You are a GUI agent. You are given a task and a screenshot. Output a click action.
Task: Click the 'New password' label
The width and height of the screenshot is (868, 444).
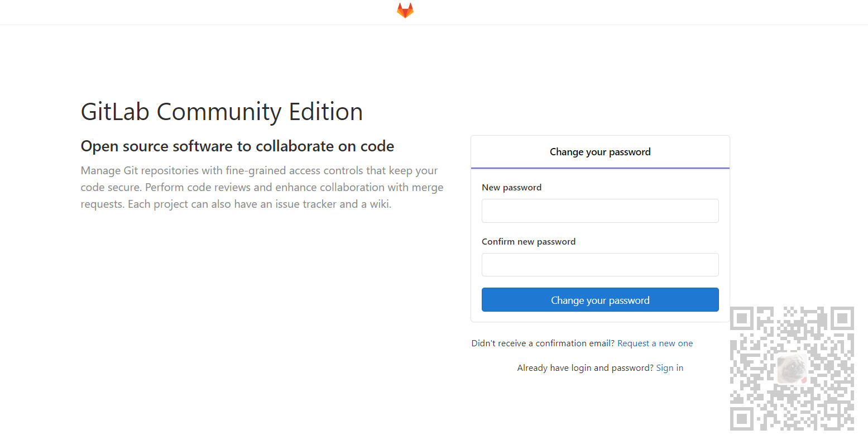(x=511, y=188)
